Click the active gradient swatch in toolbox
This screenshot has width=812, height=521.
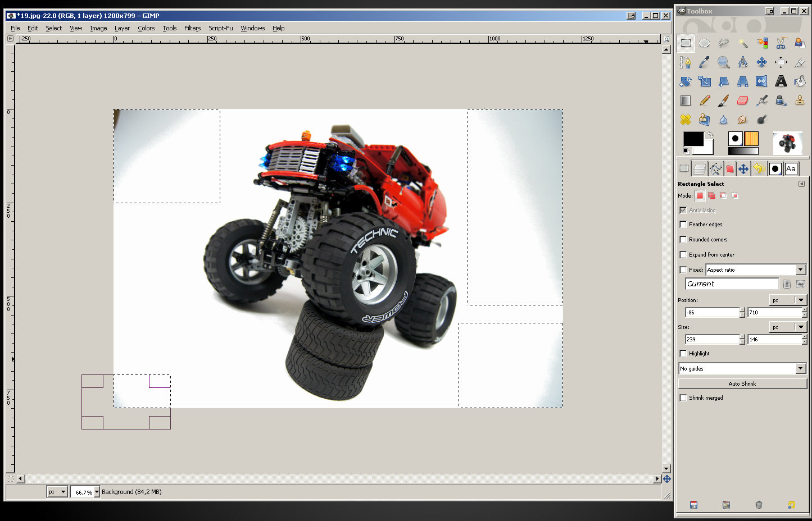click(x=743, y=151)
